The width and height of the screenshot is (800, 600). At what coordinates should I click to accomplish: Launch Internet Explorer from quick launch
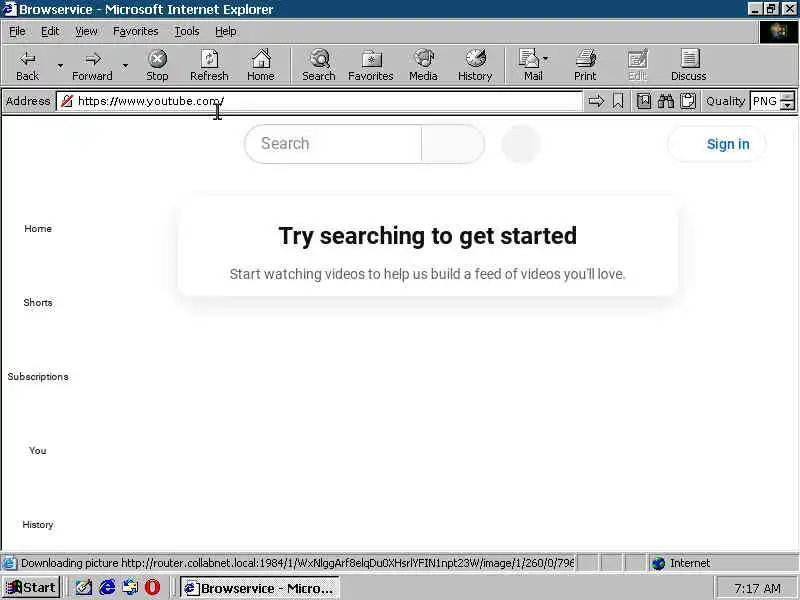point(107,588)
